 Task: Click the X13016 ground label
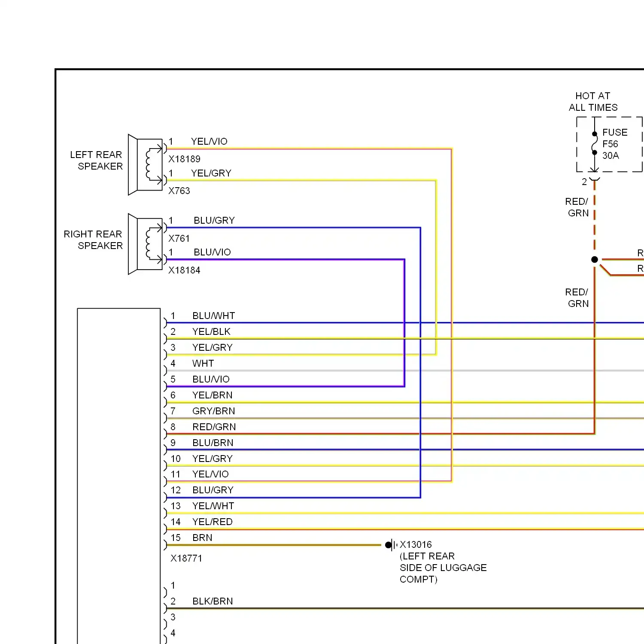pyautogui.click(x=416, y=544)
